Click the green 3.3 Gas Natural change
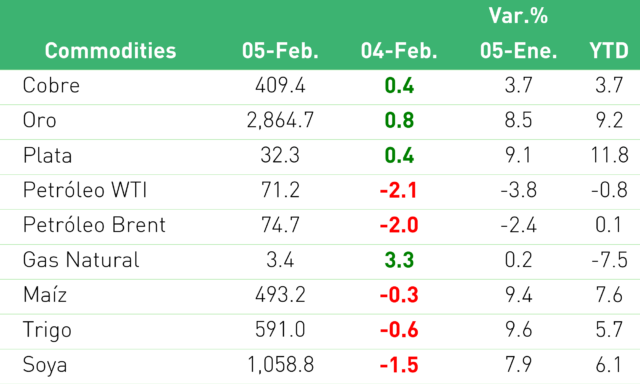This screenshot has height=384, width=640. click(399, 260)
